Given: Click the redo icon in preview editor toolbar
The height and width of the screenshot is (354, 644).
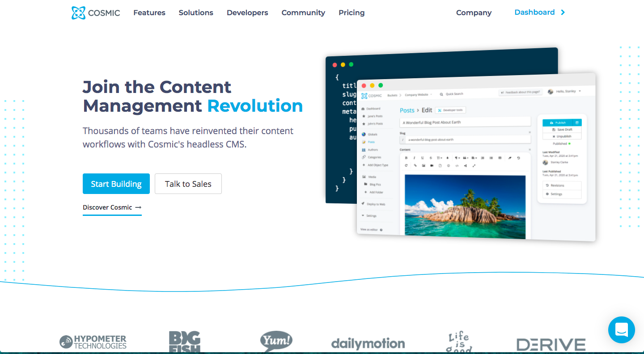Looking at the screenshot, I should pos(406,165).
